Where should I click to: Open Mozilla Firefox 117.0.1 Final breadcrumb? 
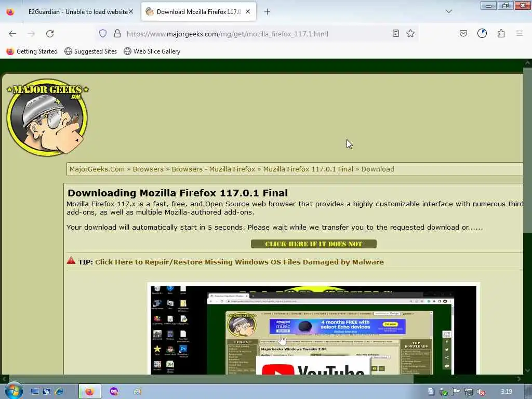[x=308, y=169]
